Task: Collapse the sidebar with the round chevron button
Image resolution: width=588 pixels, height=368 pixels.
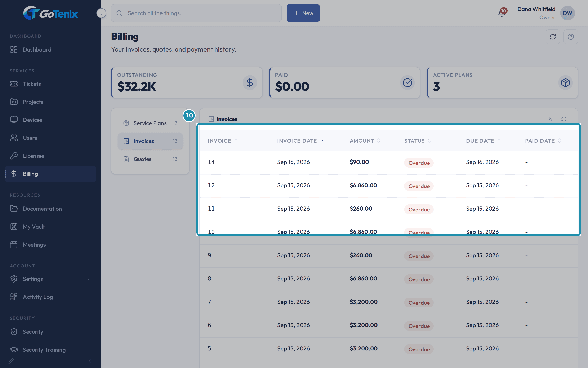Action: [101, 13]
